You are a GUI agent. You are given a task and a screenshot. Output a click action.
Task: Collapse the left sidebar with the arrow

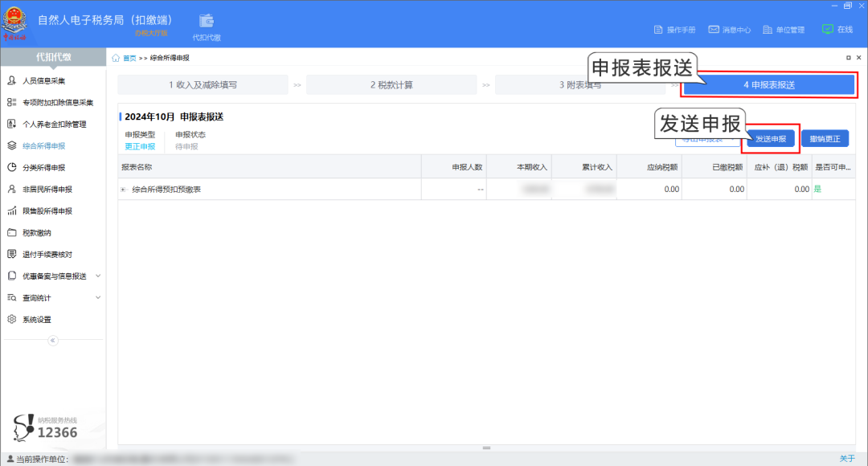coord(53,340)
